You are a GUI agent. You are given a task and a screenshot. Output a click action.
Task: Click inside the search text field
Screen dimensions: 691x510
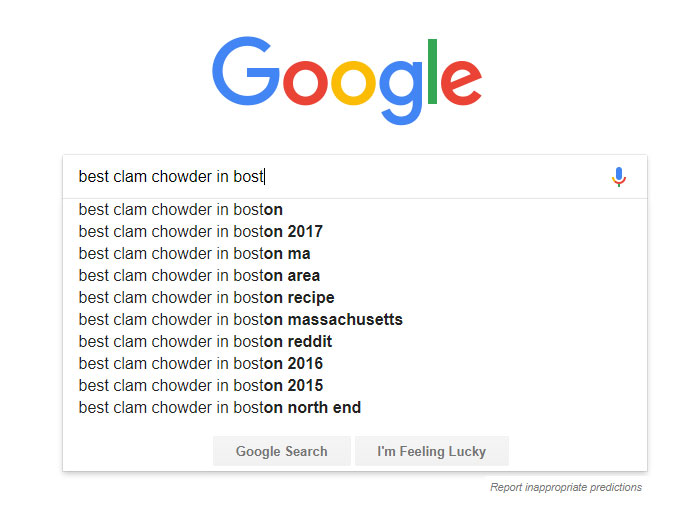coord(335,177)
